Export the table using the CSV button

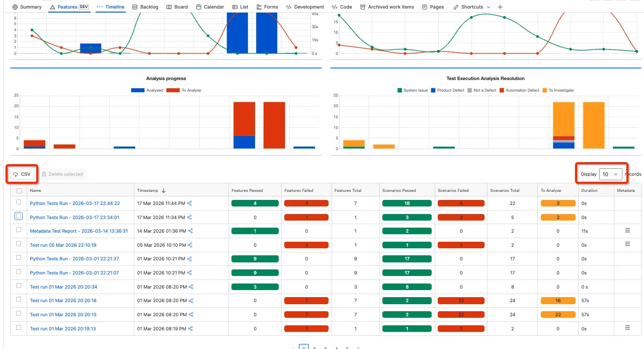pos(22,174)
